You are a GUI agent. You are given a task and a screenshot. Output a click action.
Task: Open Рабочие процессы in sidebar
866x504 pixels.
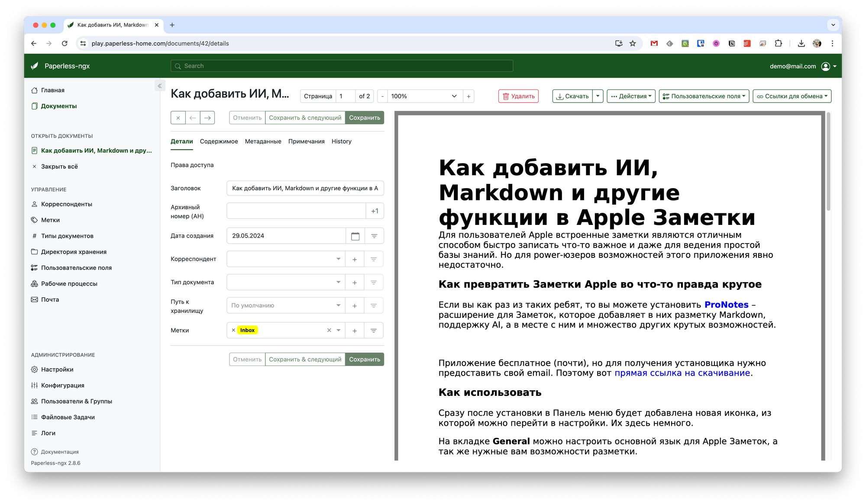(69, 284)
